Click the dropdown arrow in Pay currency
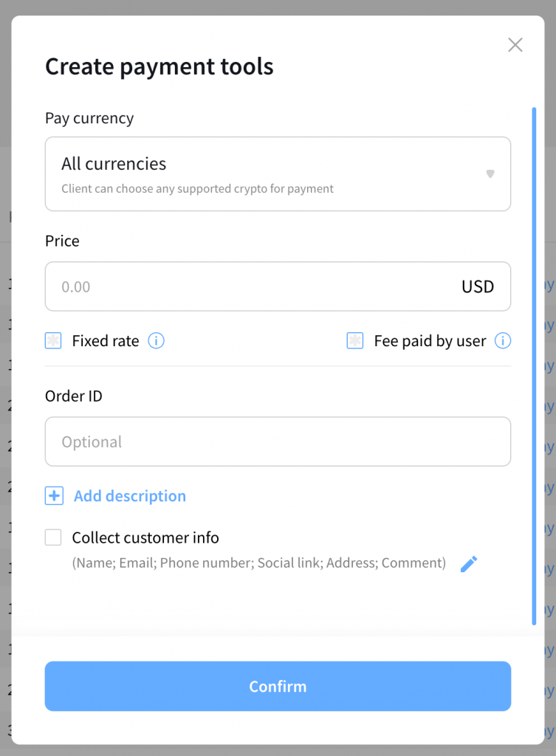The width and height of the screenshot is (556, 756). pos(490,174)
